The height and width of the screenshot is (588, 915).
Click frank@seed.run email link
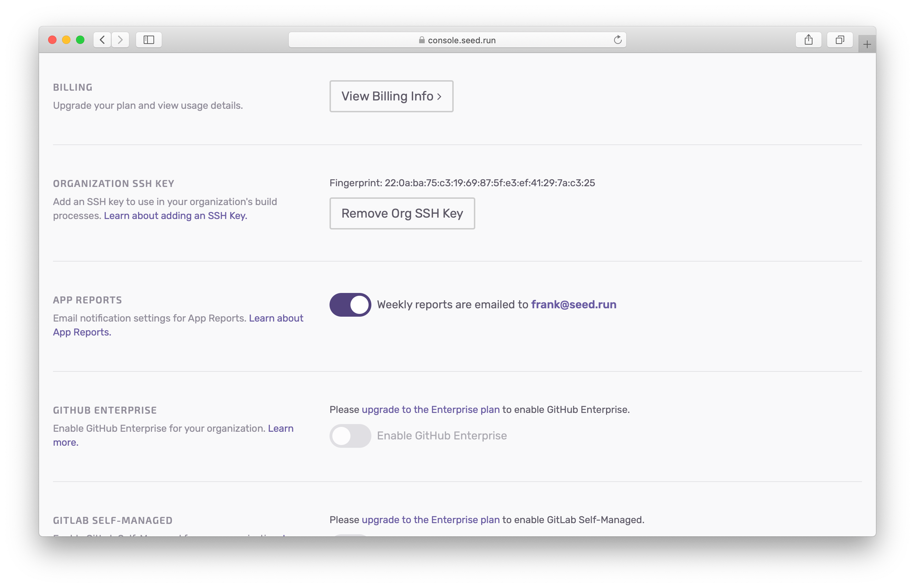click(573, 304)
